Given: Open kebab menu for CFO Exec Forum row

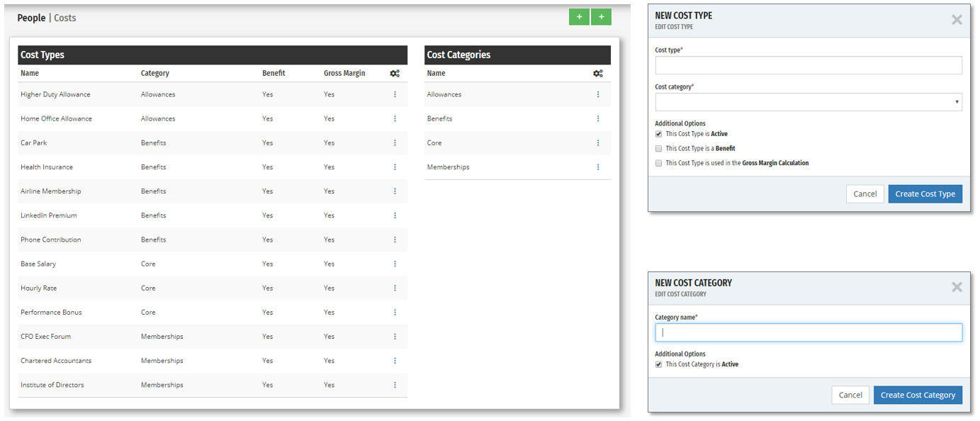Looking at the screenshot, I should 395,337.
